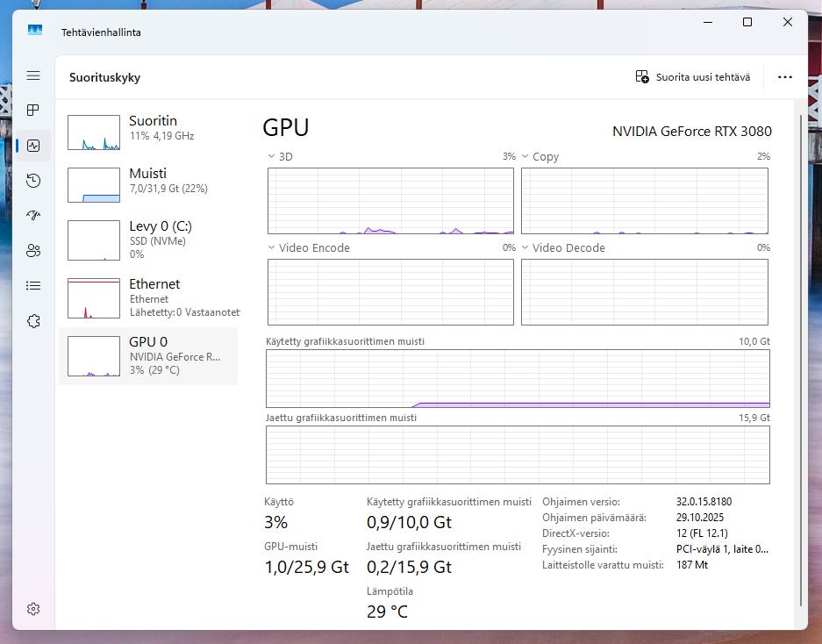
Task: Click 'Suorita uusi tehtävä' button
Action: point(693,77)
